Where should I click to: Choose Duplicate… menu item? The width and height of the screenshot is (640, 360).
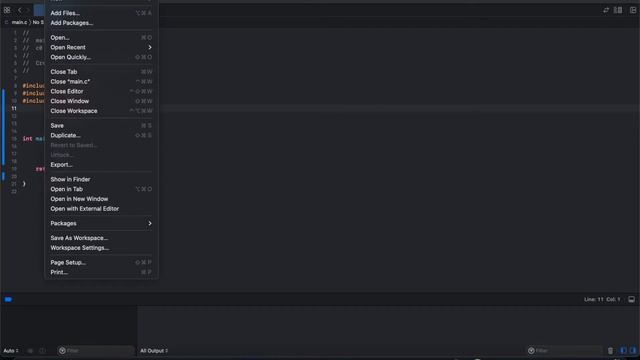[101, 136]
